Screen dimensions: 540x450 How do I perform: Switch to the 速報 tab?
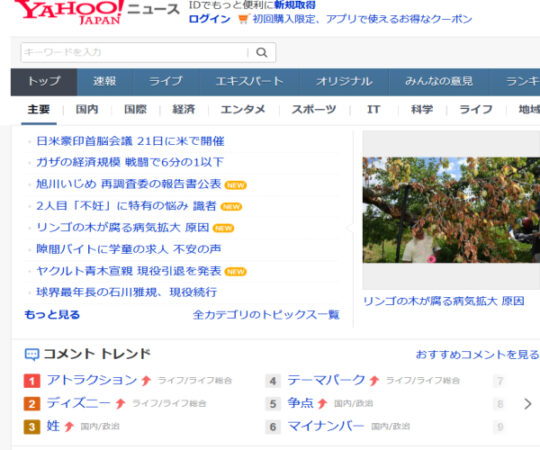105,82
